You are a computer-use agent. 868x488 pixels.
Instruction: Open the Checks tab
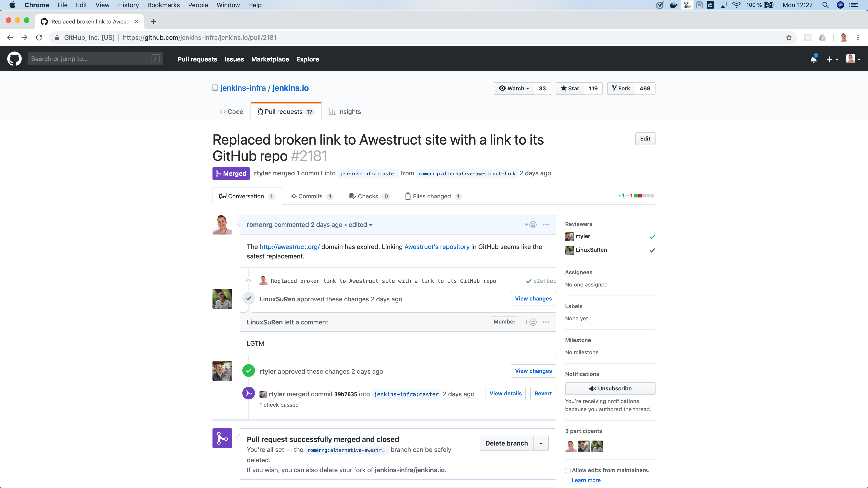pyautogui.click(x=369, y=196)
